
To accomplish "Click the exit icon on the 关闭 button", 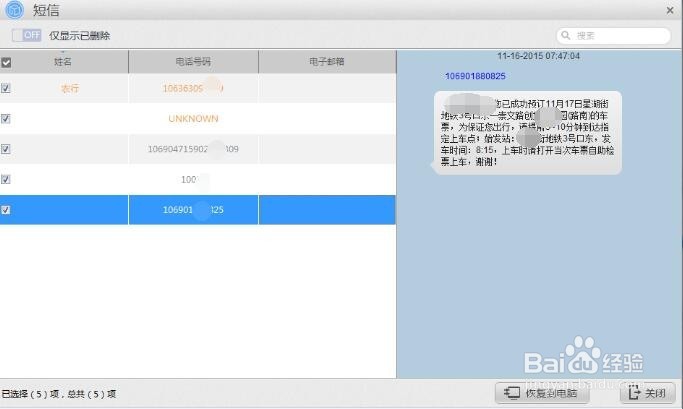I will click(x=634, y=393).
